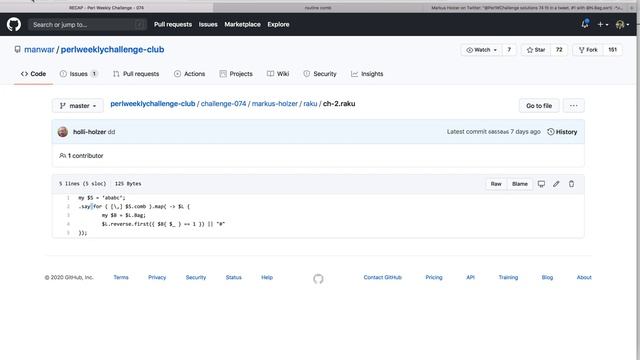The height and width of the screenshot is (360, 640).
Task: Open the footer Status link
Action: point(233,278)
